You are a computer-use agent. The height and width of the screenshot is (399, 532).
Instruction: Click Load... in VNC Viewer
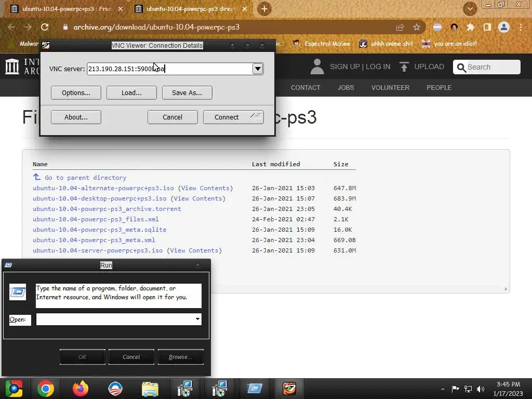pyautogui.click(x=131, y=92)
